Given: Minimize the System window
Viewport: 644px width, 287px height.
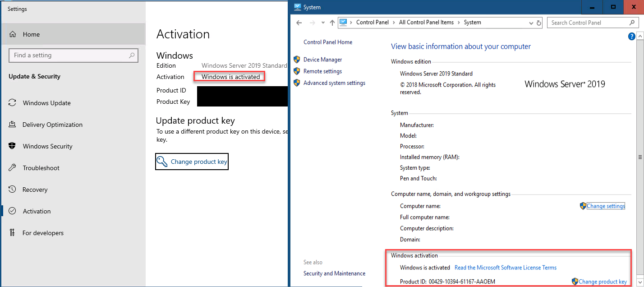Looking at the screenshot, I should (x=591, y=7).
